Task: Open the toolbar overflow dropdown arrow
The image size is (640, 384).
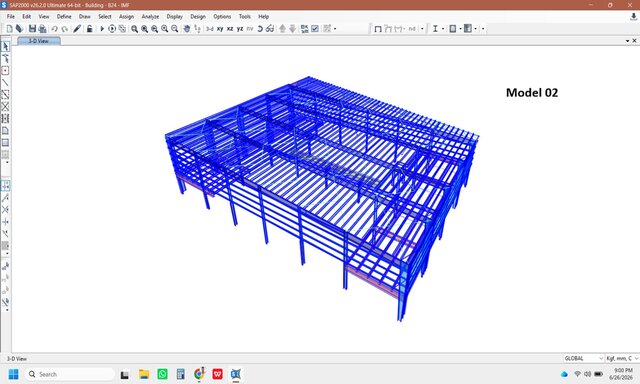Action: pos(483,29)
